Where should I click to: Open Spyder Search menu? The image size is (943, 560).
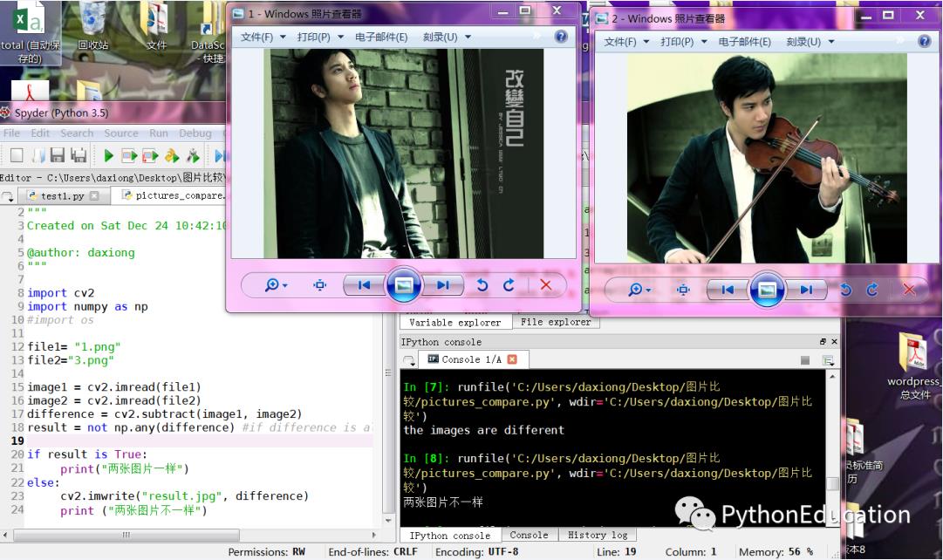[x=77, y=133]
